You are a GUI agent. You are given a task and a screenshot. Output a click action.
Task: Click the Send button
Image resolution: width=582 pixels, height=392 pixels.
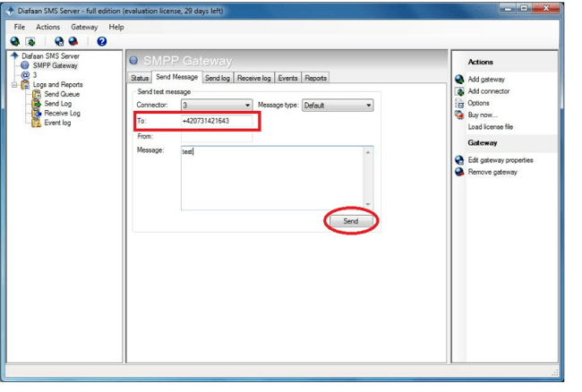pyautogui.click(x=351, y=221)
